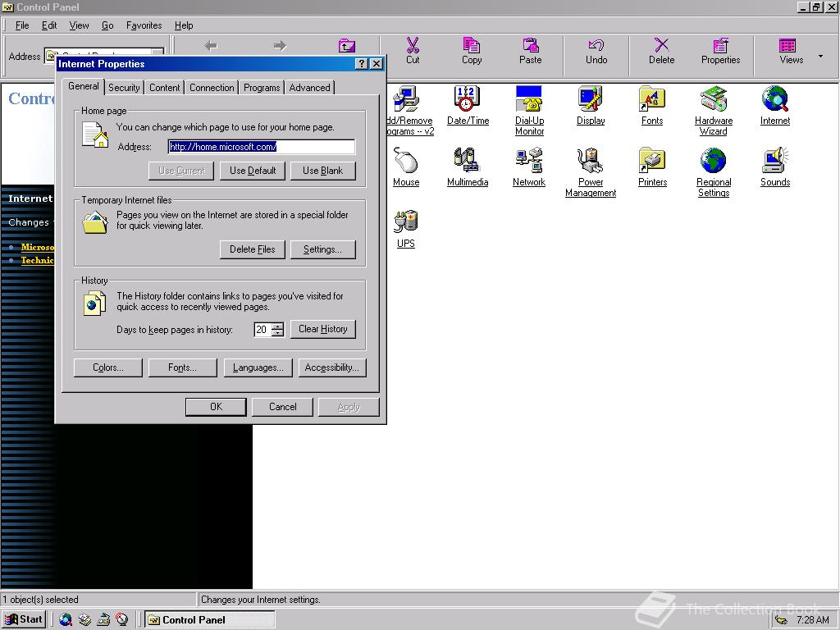The height and width of the screenshot is (630, 840).
Task: Open the Network icon
Action: pos(529,167)
